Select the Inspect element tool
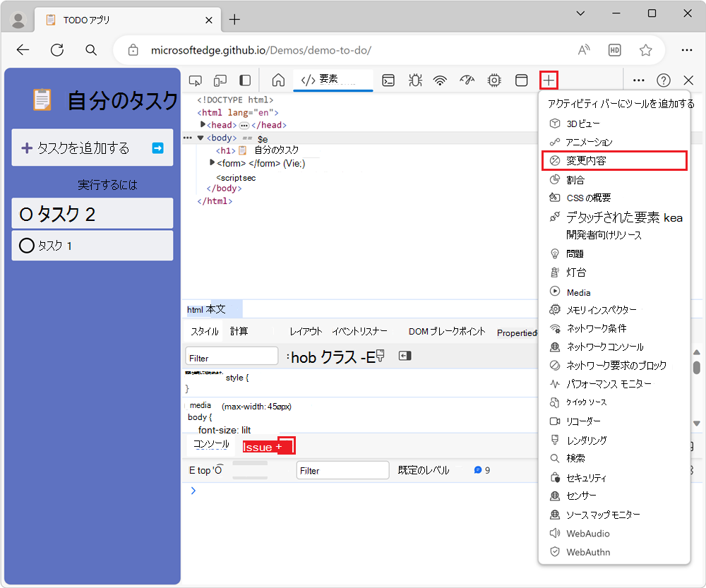 (196, 80)
